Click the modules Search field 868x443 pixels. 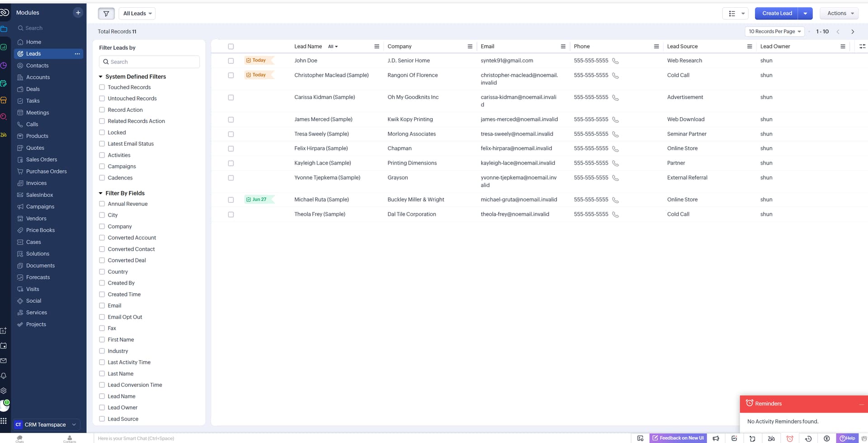pyautogui.click(x=49, y=28)
